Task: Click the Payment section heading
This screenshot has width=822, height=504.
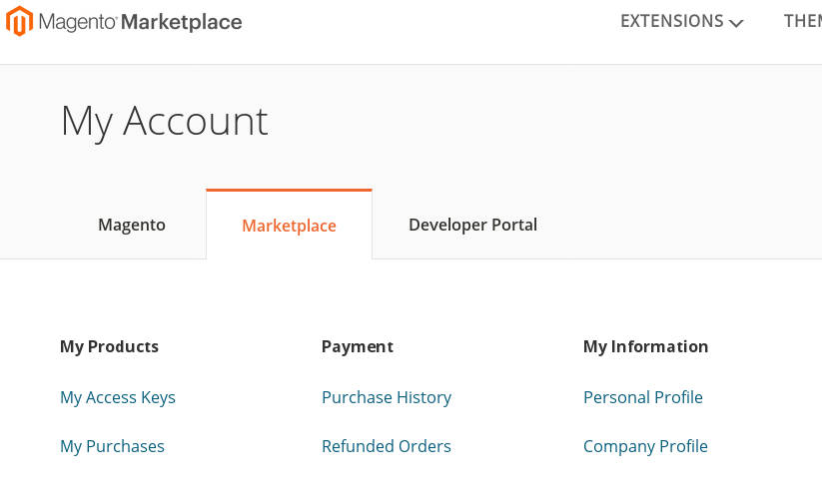Action: (x=357, y=347)
